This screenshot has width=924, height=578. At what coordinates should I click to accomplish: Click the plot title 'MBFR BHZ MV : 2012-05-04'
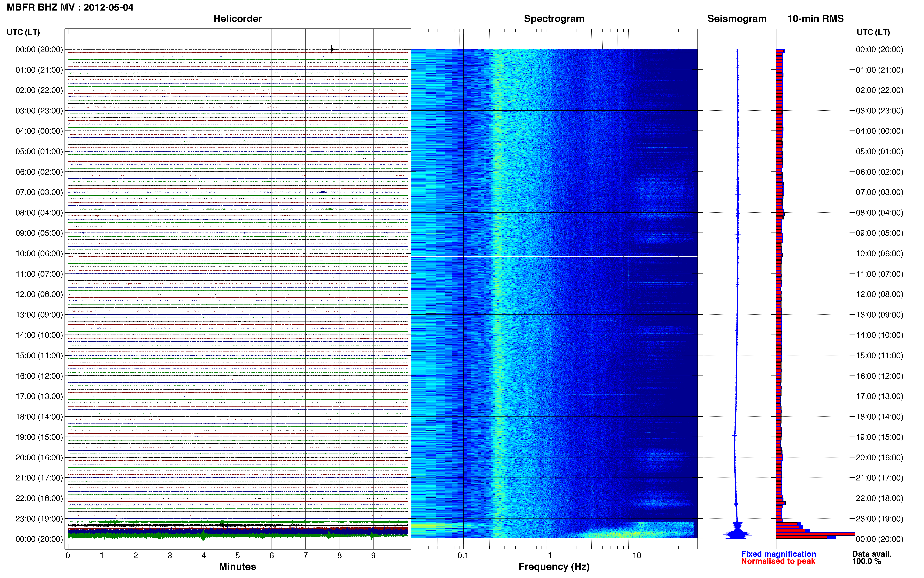(x=70, y=7)
